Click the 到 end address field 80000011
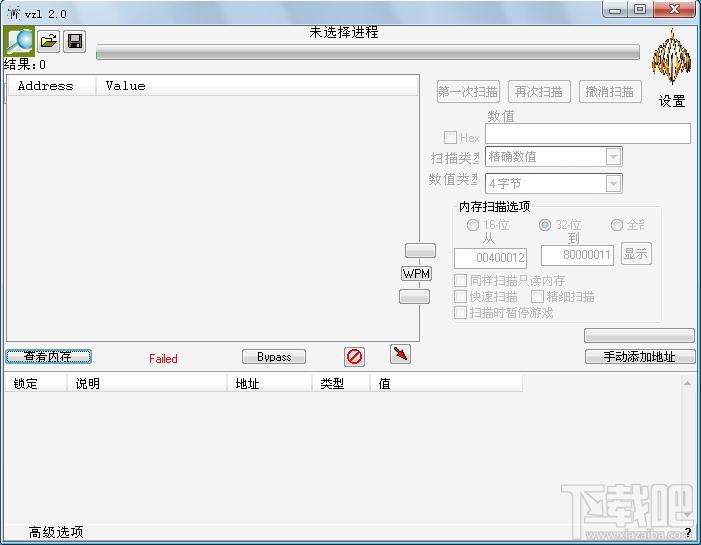Image resolution: width=701 pixels, height=545 pixels. (x=577, y=255)
